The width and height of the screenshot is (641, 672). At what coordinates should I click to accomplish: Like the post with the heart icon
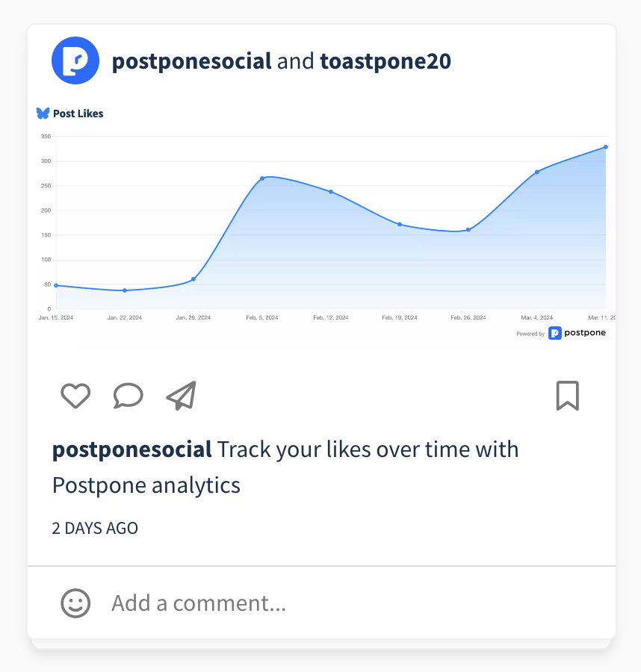point(75,396)
